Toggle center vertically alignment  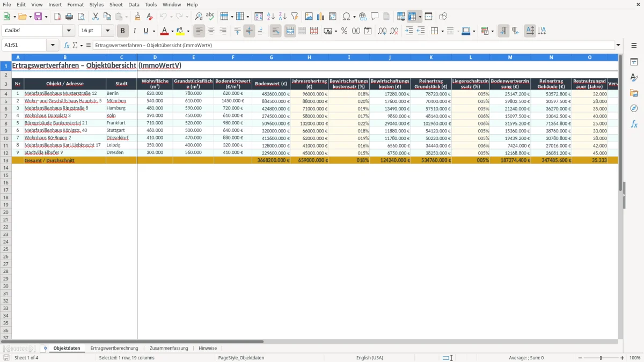250,31
